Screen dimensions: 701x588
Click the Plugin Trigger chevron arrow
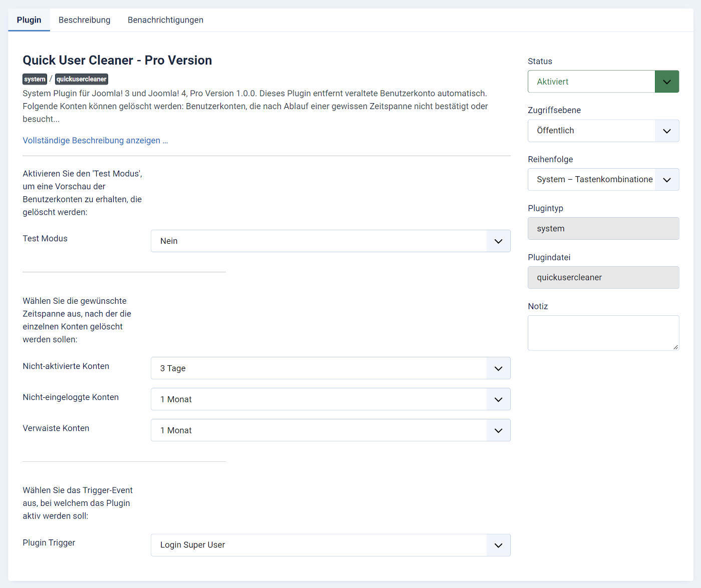[498, 545]
